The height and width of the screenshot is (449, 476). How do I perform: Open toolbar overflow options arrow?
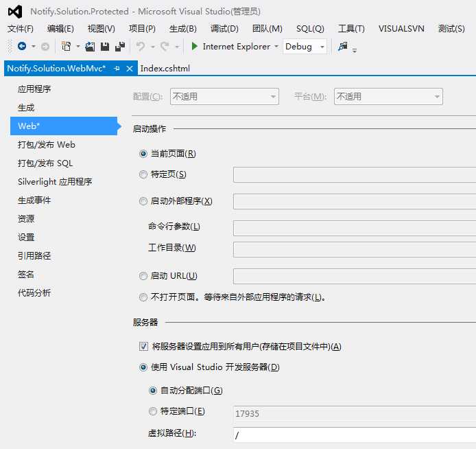coord(355,51)
